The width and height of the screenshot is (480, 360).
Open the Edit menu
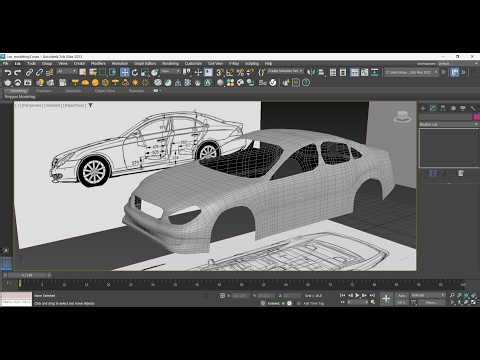pos(18,63)
